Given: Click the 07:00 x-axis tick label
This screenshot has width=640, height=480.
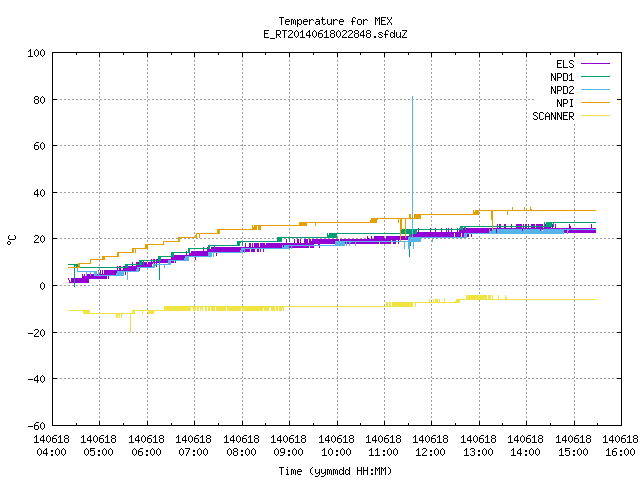Looking at the screenshot, I should [x=193, y=452].
